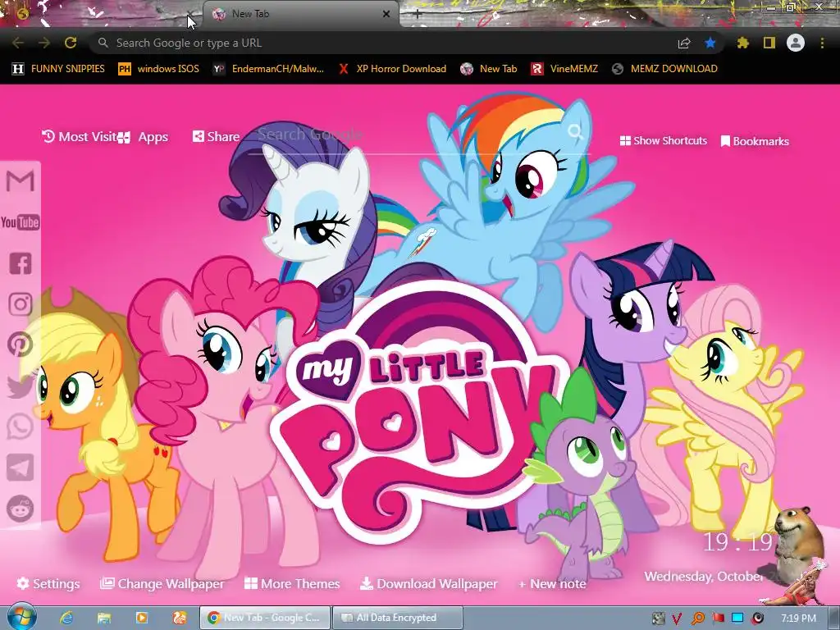Open the Chrome extensions puzzle icon
The height and width of the screenshot is (630, 840).
pos(743,43)
